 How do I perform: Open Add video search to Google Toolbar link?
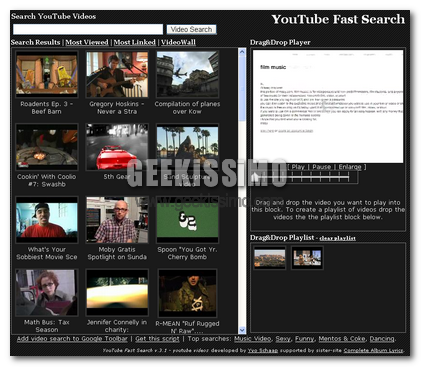click(72, 339)
